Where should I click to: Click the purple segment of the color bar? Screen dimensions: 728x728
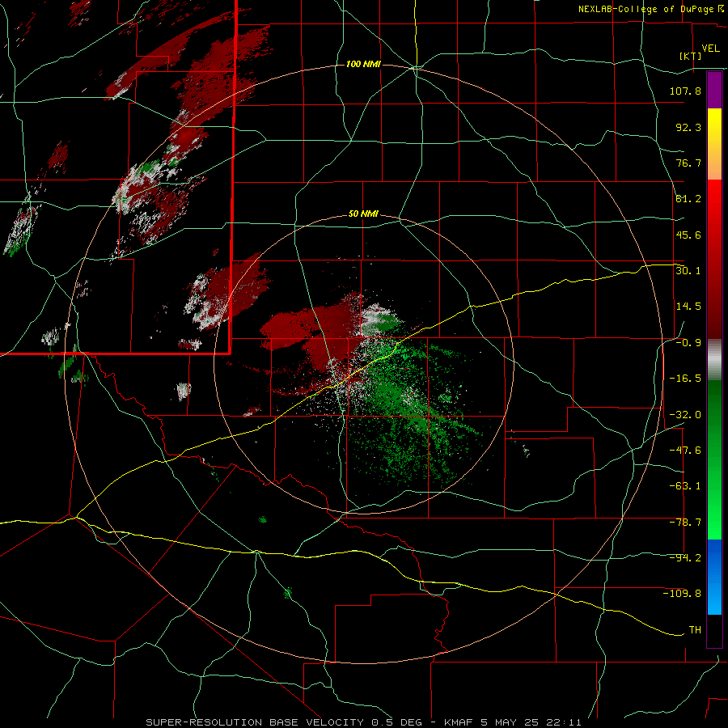[714, 90]
